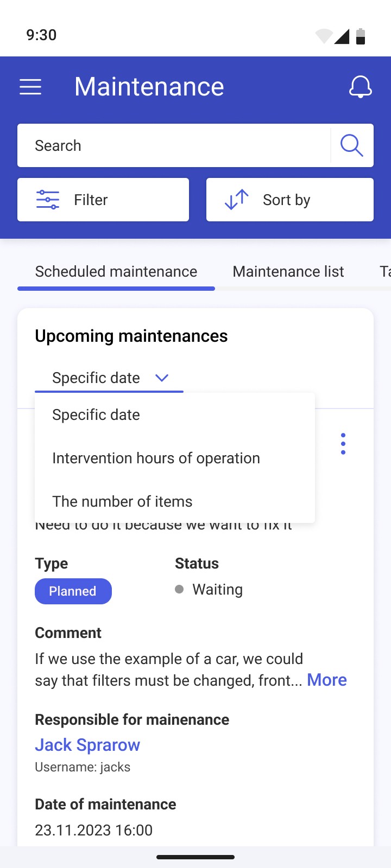Open the Sort by button

click(290, 200)
